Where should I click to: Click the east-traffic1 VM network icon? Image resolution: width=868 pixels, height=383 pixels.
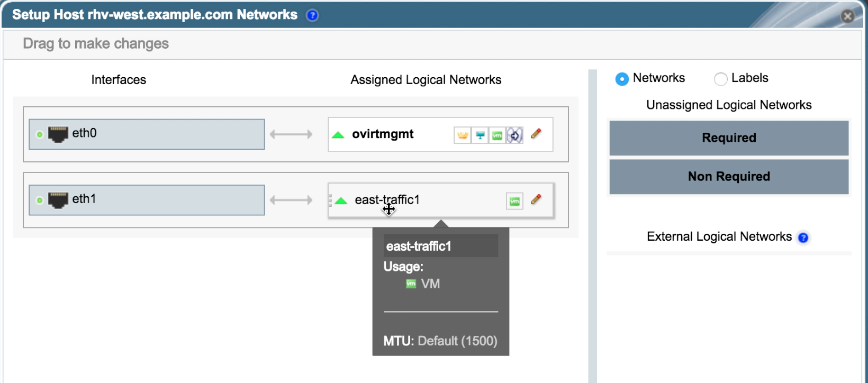514,201
